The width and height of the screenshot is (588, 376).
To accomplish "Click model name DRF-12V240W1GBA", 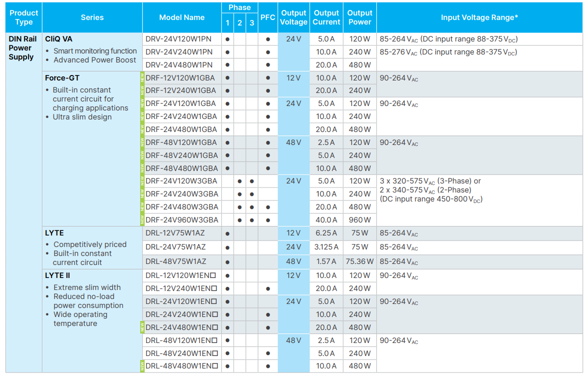I will [x=181, y=90].
